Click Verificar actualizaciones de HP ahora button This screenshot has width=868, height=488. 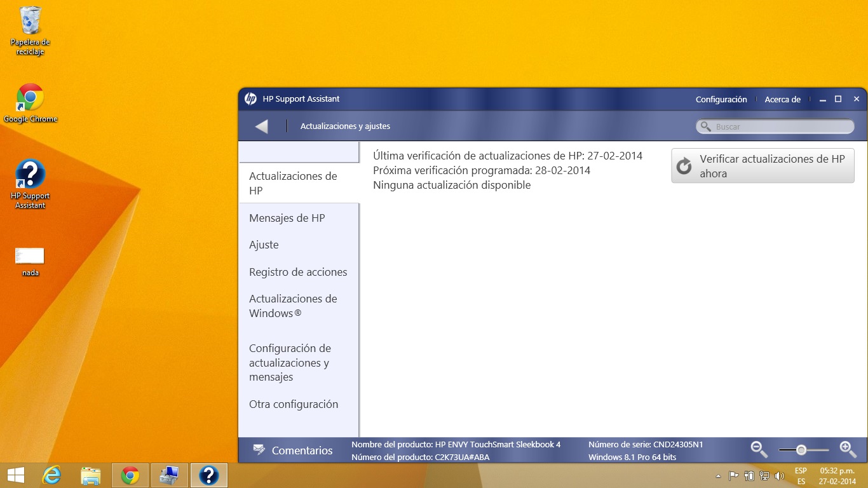[763, 166]
